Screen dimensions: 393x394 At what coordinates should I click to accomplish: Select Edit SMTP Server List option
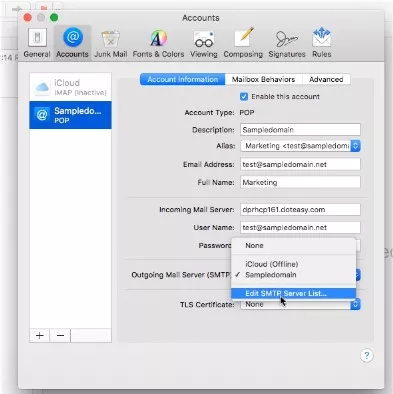tap(294, 293)
